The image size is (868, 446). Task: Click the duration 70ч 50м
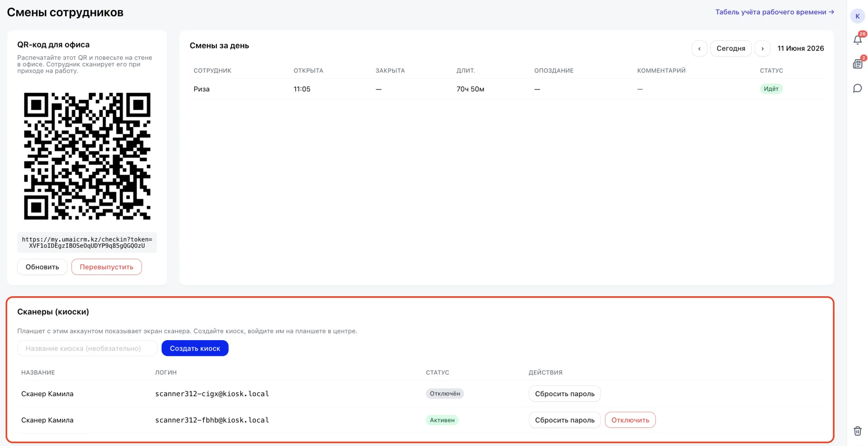coord(470,89)
